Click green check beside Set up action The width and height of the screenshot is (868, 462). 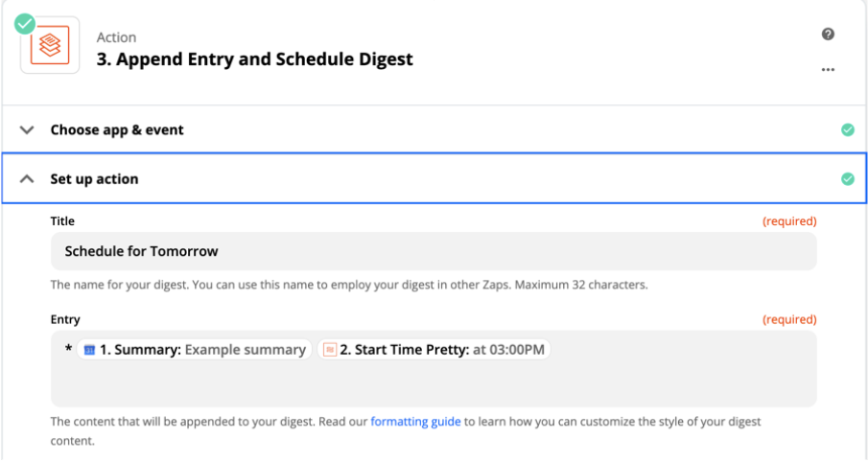(847, 179)
